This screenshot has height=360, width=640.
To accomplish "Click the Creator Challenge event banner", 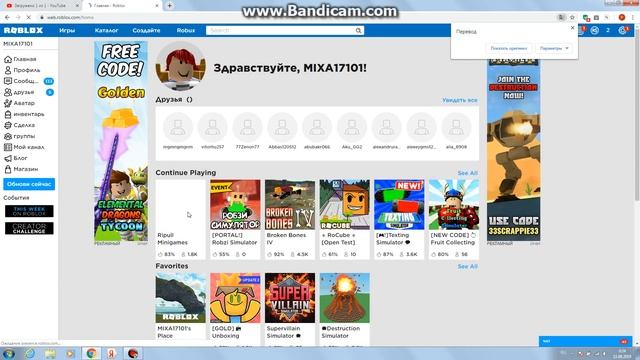I will point(29,228).
